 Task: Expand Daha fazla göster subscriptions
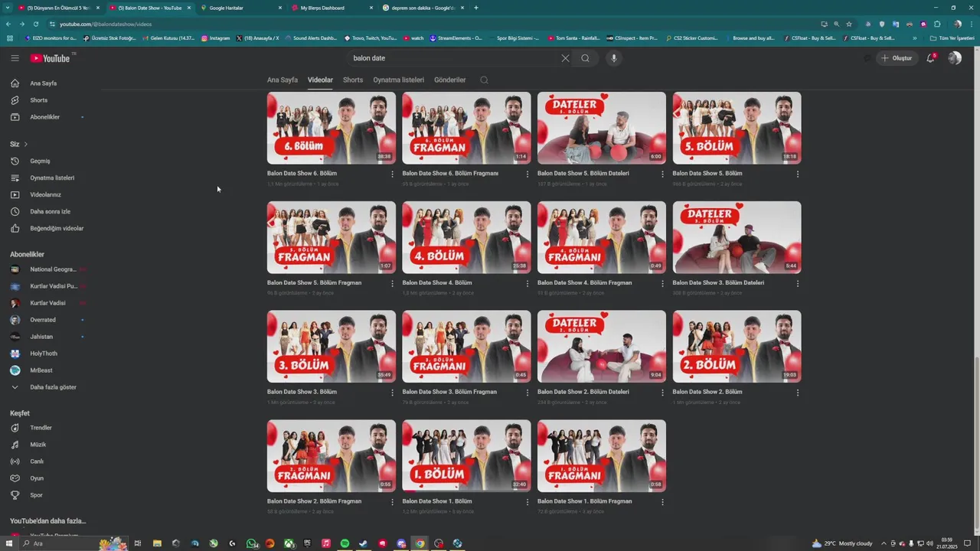tap(53, 387)
